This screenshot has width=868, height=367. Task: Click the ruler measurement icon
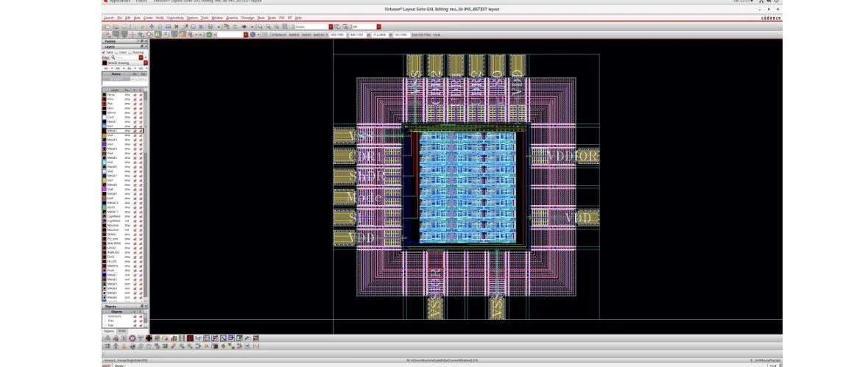(168, 26)
